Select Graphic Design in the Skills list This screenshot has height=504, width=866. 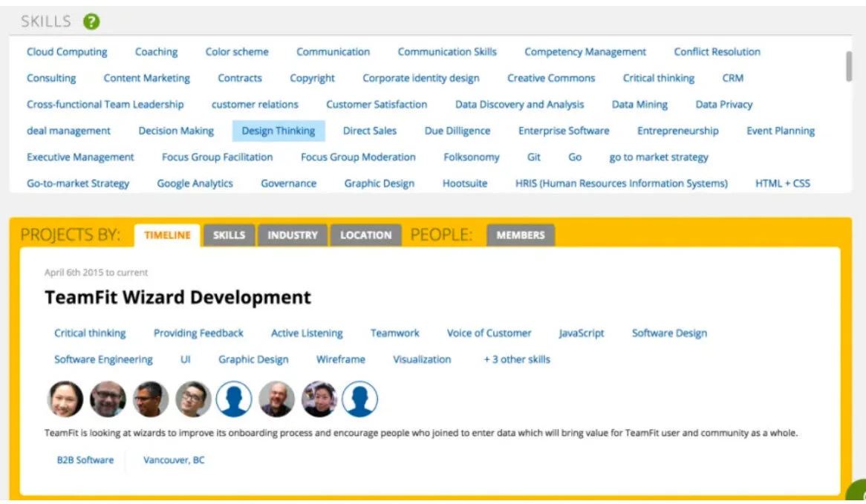379,183
